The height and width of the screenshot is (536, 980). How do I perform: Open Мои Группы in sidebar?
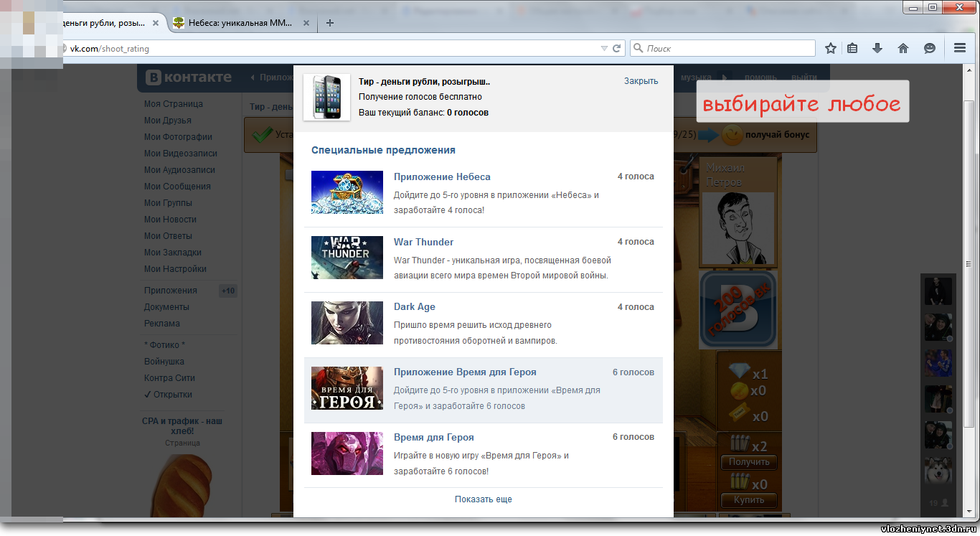[168, 203]
